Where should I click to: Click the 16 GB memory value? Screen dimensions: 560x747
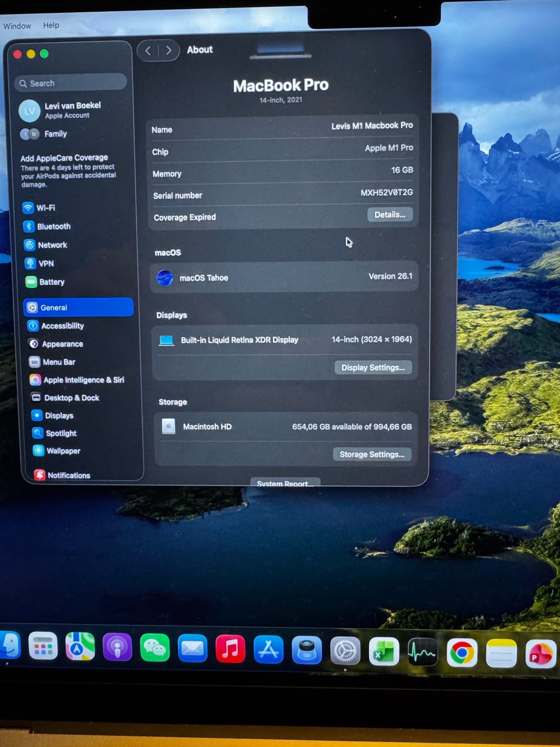[402, 170]
